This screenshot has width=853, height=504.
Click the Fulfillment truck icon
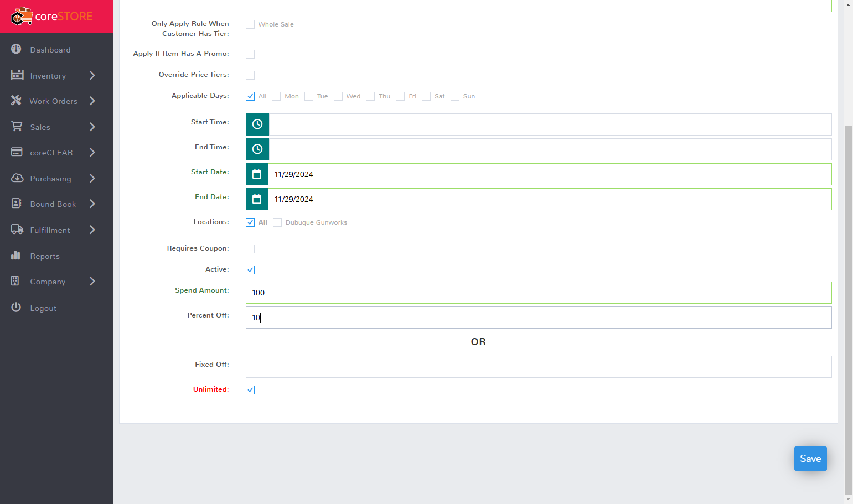tap(17, 230)
